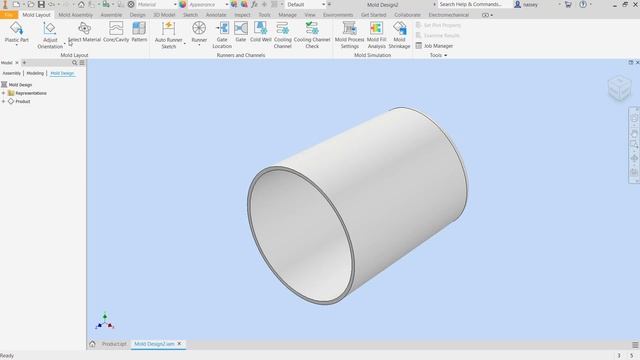Open document tab list menu at bottom right
640x360 pixels.
click(x=635, y=344)
